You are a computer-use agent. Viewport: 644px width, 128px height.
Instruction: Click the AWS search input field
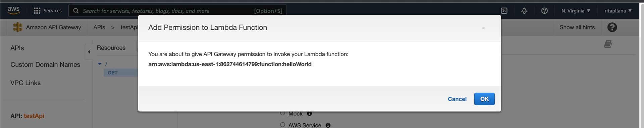pos(177,11)
